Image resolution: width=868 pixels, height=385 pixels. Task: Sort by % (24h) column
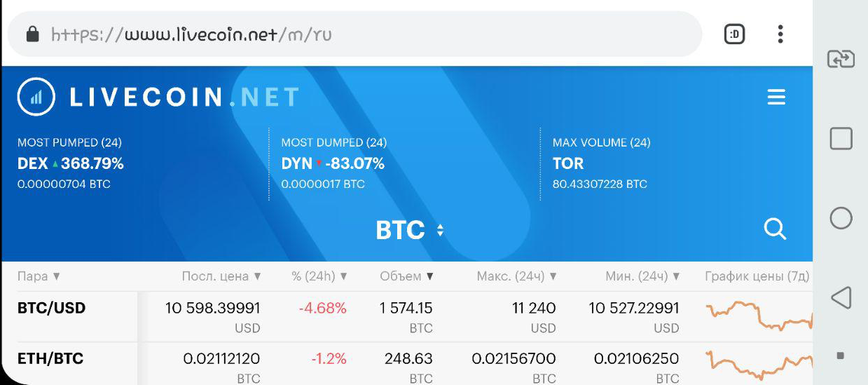click(319, 276)
